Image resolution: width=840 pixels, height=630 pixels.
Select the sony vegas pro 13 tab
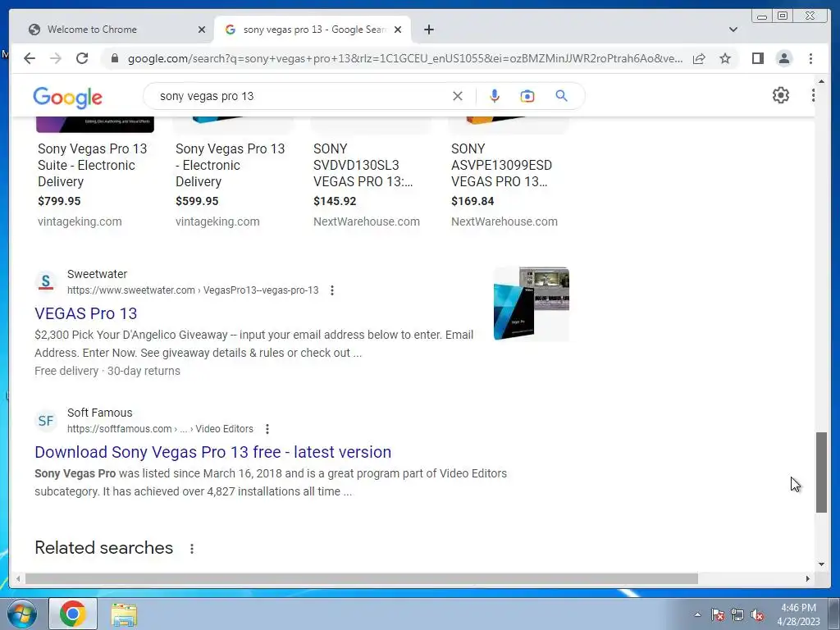tap(313, 30)
